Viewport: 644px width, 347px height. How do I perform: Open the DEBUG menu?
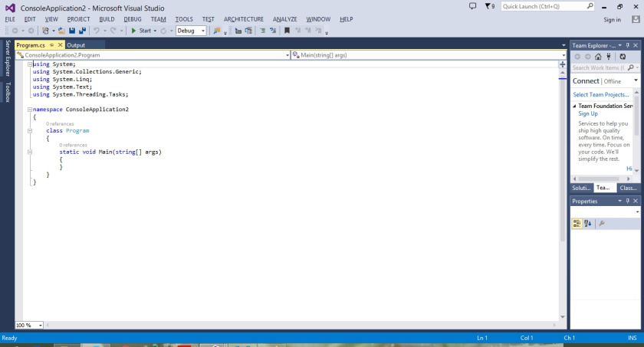pos(133,19)
